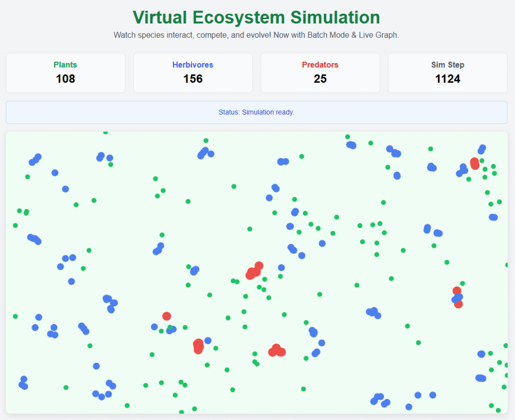The width and height of the screenshot is (515, 420).
Task: Select the red predator cluster touching a blue herbivore
Action: [198, 346]
